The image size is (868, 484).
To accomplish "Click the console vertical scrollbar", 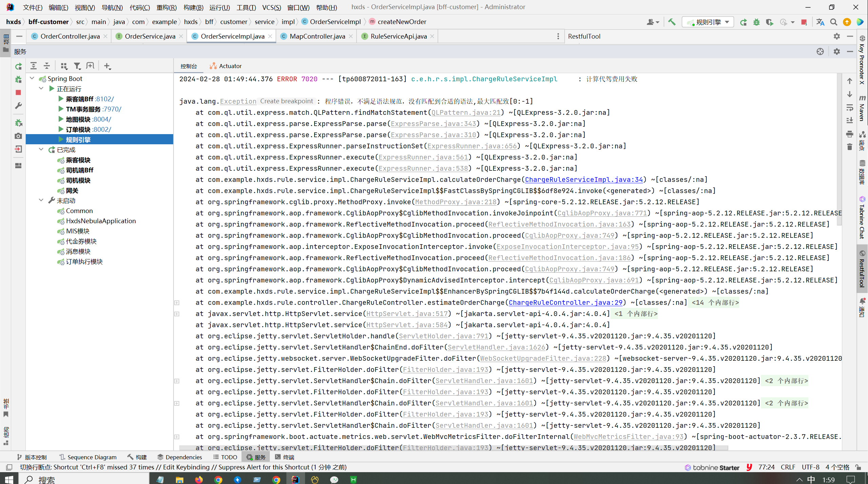I will [839, 149].
